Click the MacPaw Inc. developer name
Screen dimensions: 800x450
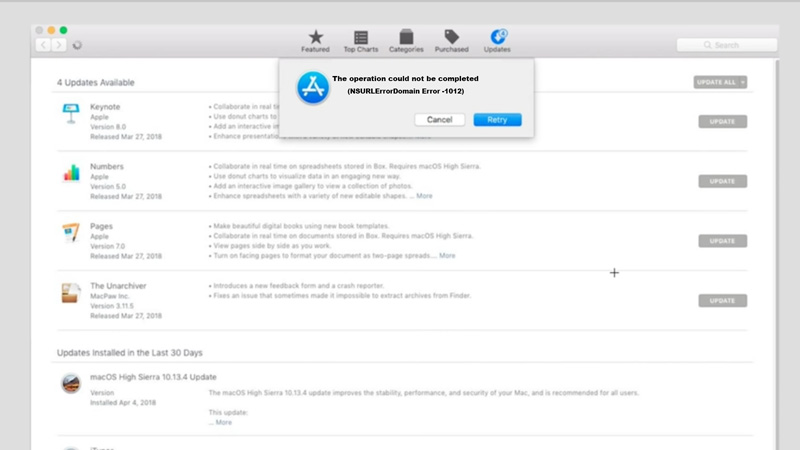[x=110, y=296]
